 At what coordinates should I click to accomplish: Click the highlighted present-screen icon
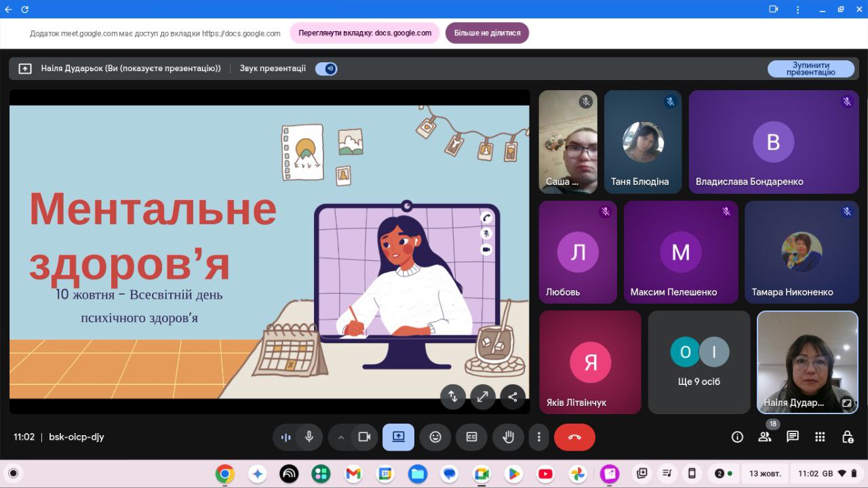coord(398,437)
